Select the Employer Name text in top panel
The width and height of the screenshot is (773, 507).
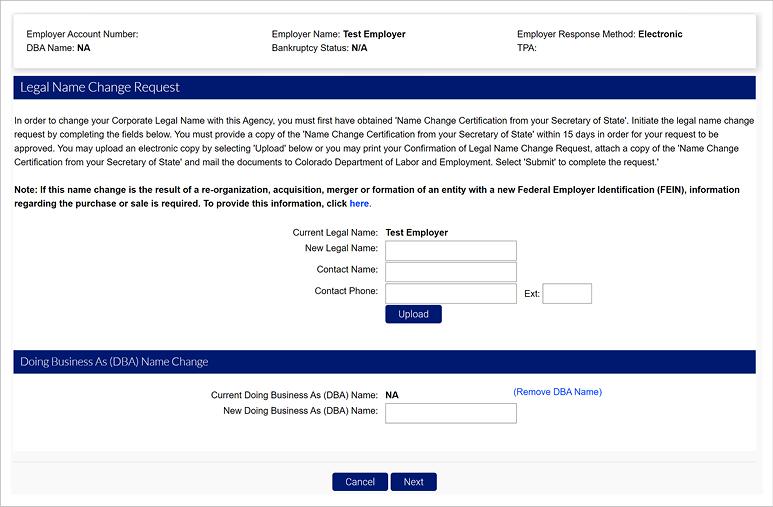point(338,34)
